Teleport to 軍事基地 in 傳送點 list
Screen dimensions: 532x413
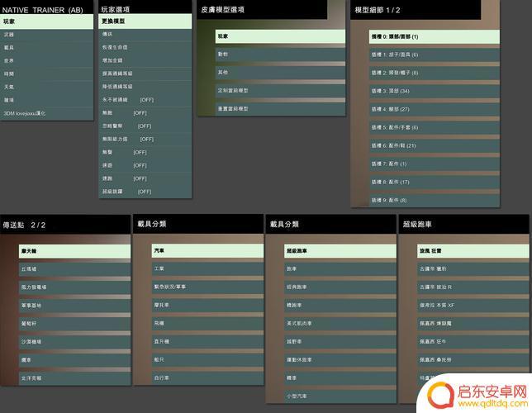coord(74,306)
